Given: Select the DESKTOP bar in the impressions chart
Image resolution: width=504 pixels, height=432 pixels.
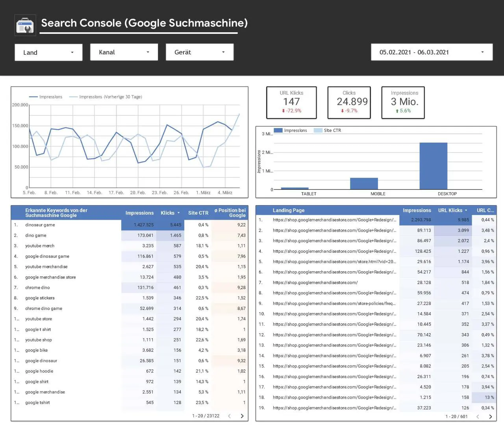Looking at the screenshot, I should coord(433,166).
